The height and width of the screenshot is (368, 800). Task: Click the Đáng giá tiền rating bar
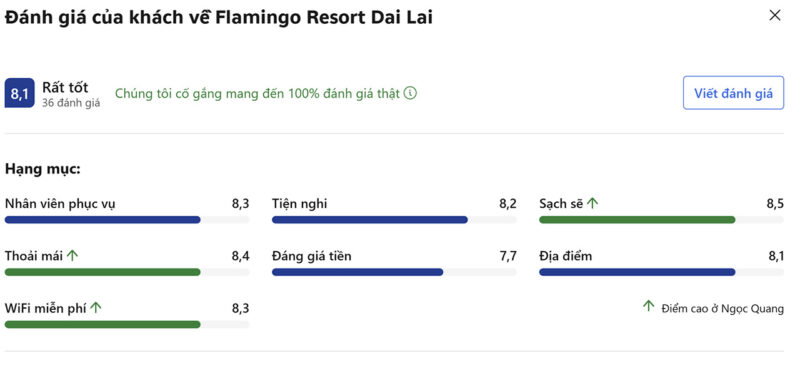(394, 272)
